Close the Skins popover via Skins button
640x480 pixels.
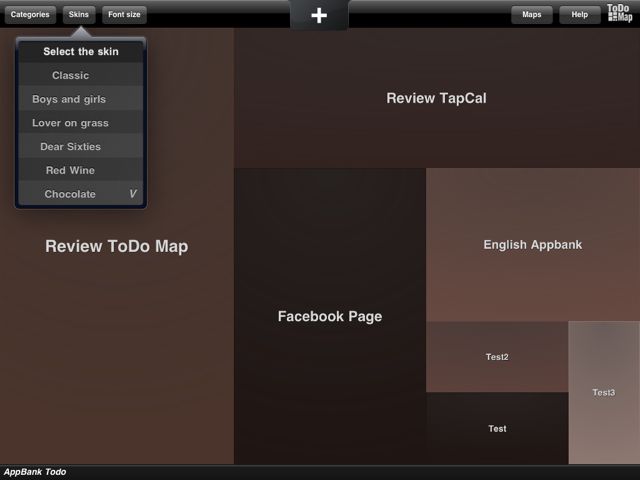[x=79, y=15]
